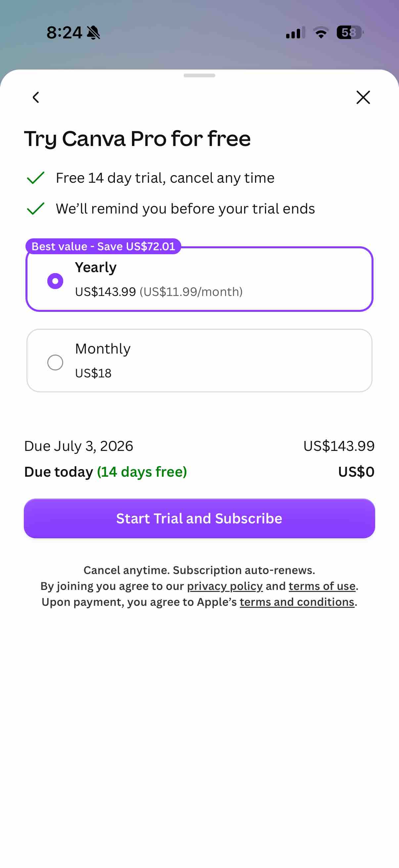Tap the Wi-Fi status icon
This screenshot has height=868, width=399.
[321, 32]
